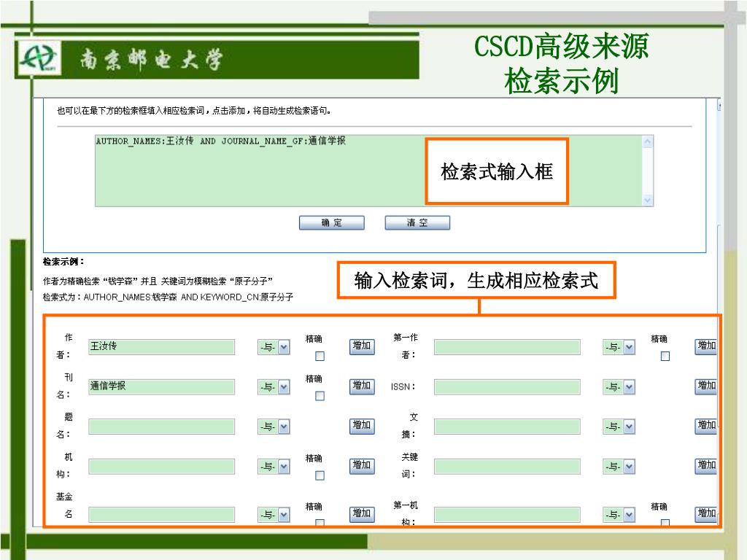The height and width of the screenshot is (560, 747).
Task: Click 增加 button in 基金名 row
Action: [362, 514]
